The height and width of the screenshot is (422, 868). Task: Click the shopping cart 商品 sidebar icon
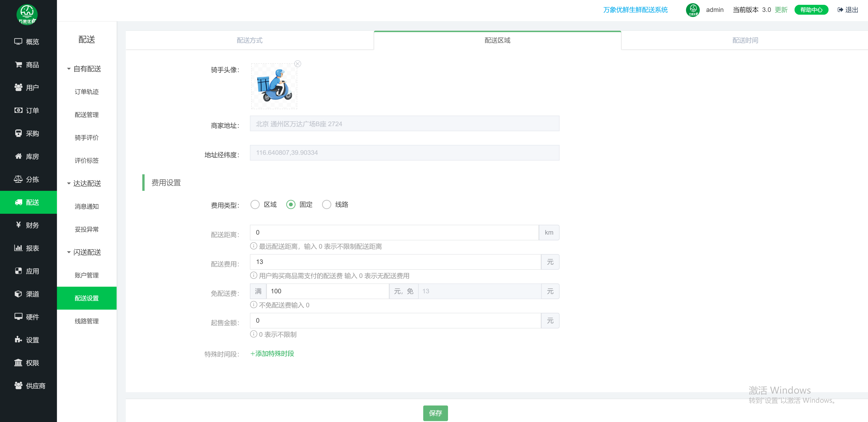click(x=18, y=65)
